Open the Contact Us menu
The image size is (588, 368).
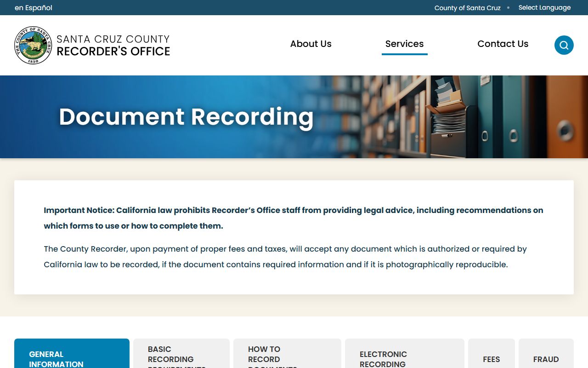[x=503, y=44]
